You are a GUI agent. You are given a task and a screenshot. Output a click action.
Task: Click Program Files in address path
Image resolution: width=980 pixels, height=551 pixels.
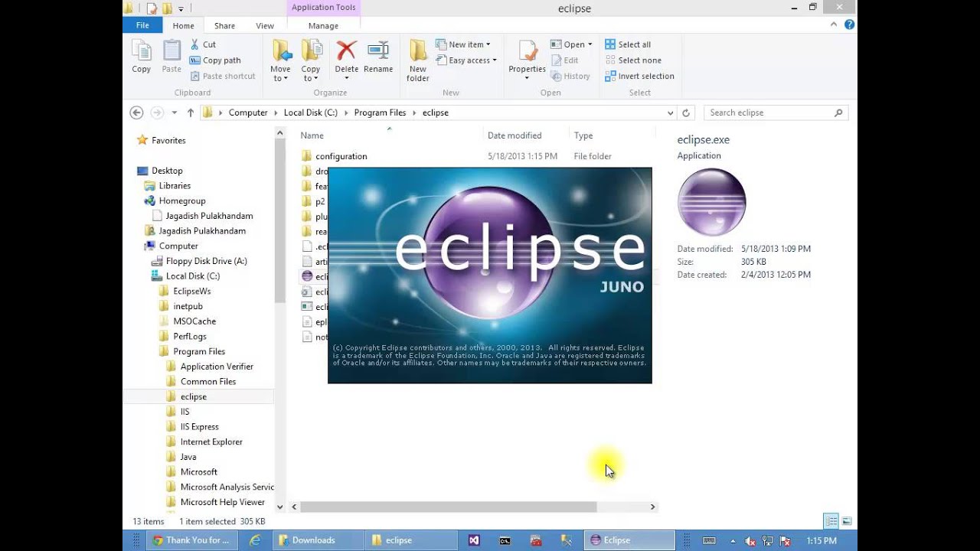click(x=380, y=112)
